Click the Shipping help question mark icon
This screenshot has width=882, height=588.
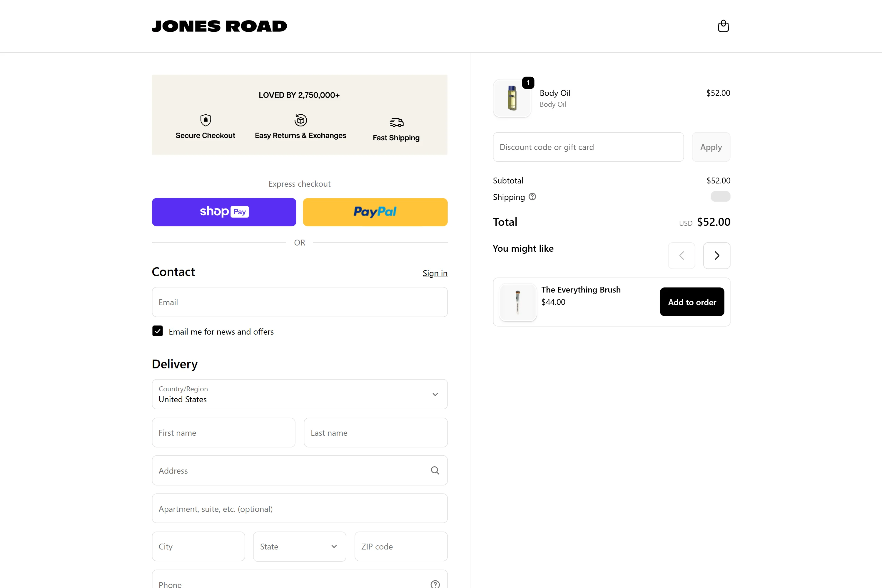point(532,196)
